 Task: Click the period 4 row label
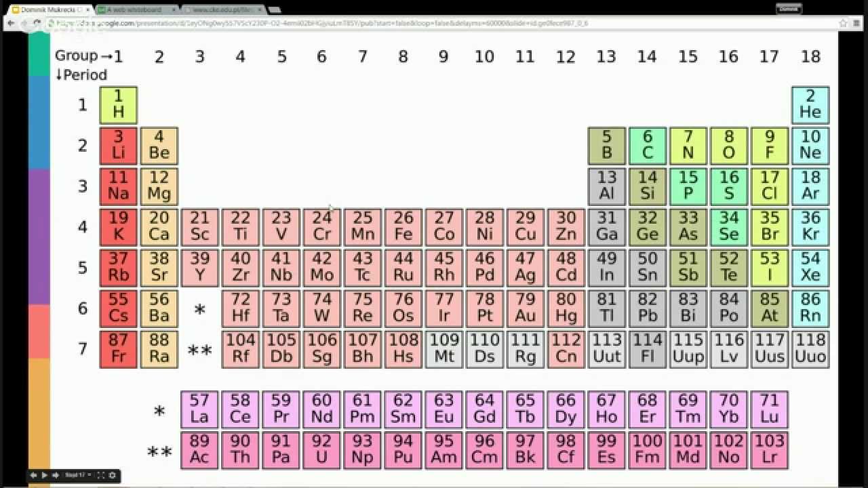coord(83,227)
